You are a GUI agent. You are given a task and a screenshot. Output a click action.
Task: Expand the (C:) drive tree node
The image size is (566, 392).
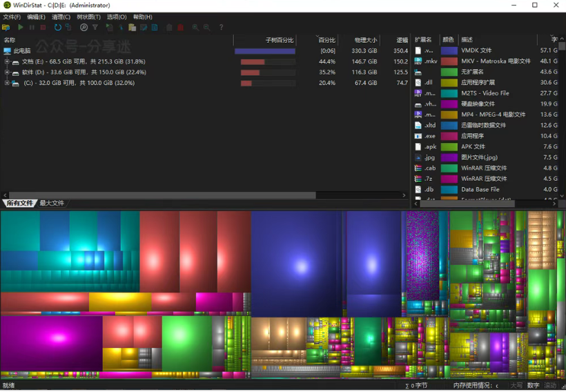pos(7,83)
